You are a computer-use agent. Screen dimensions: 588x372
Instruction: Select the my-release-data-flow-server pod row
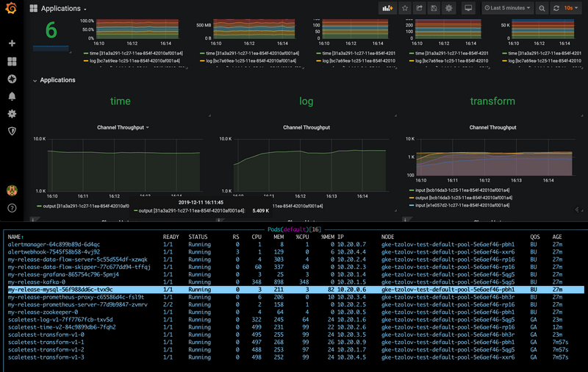pos(295,260)
